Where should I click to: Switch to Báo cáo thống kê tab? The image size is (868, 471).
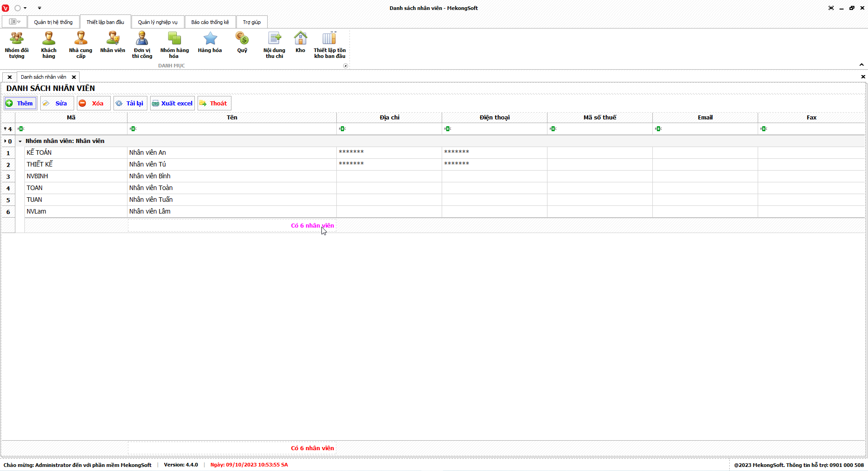210,22
